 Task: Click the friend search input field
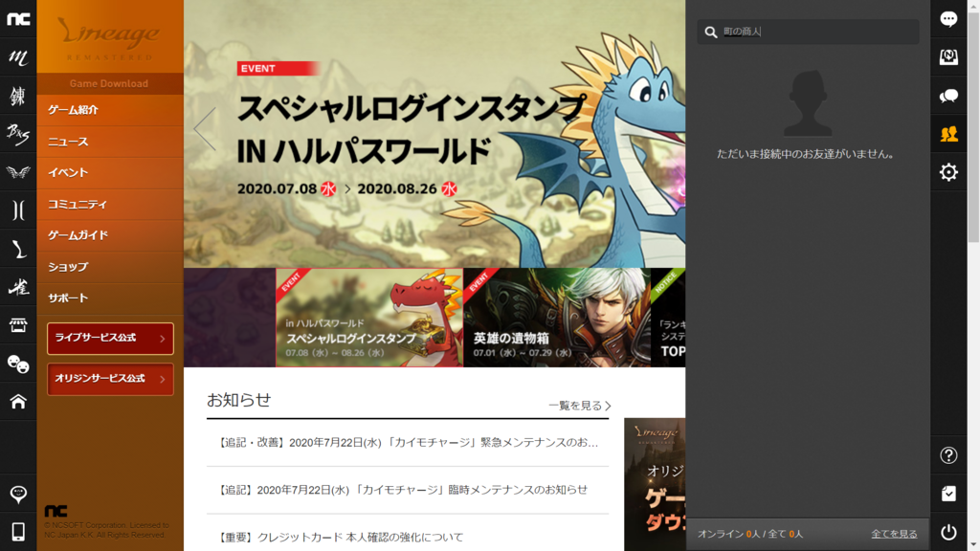(808, 32)
